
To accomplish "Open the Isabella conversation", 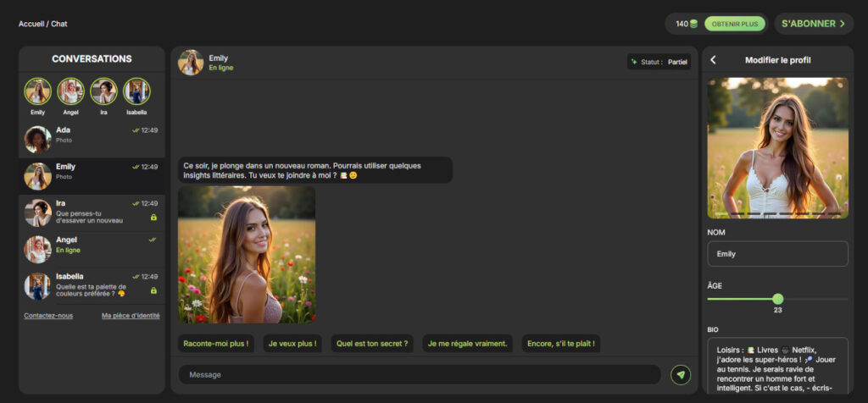I will click(92, 286).
